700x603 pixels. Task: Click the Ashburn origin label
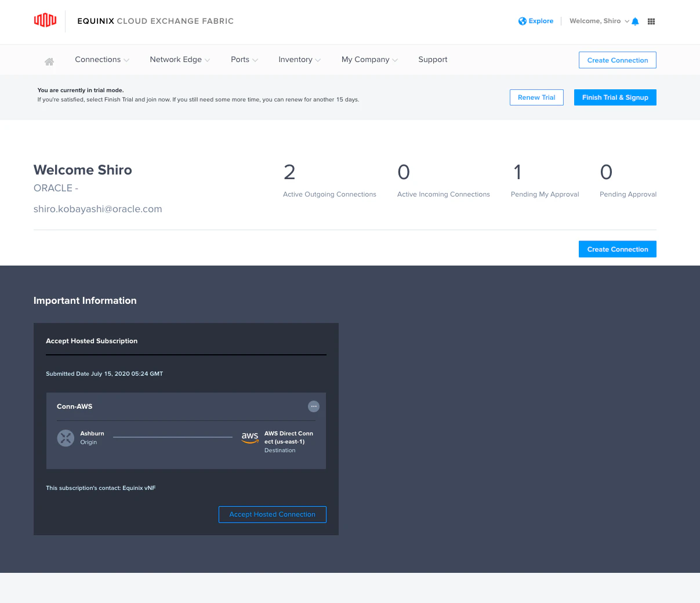tap(92, 434)
